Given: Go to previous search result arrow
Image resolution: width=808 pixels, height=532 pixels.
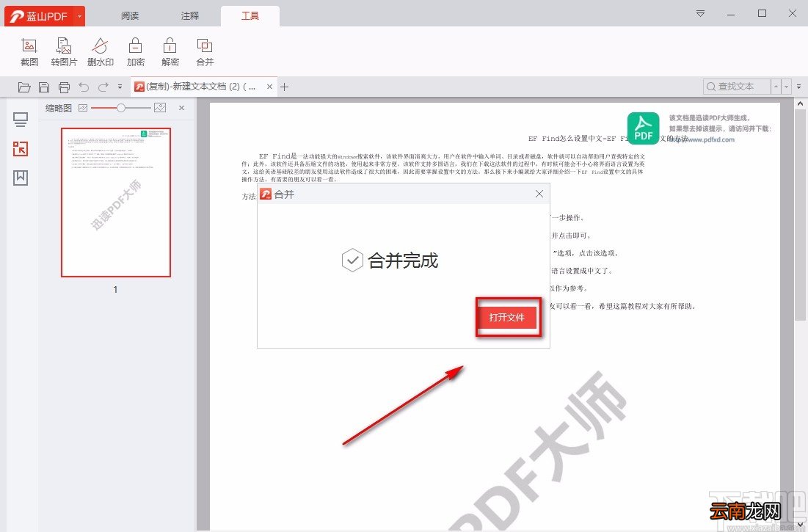Looking at the screenshot, I should (x=776, y=87).
